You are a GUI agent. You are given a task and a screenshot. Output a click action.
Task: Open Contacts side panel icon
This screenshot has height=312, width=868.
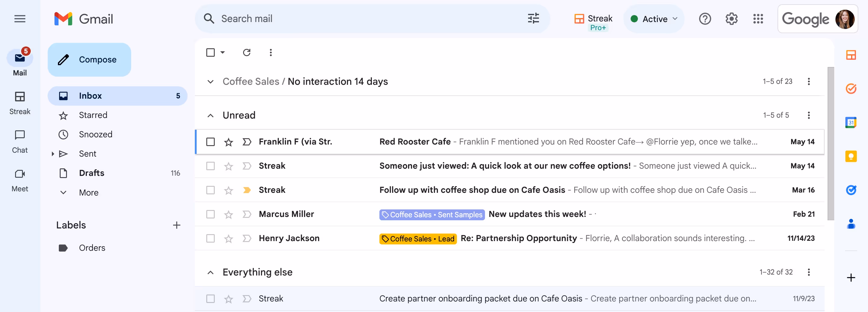tap(851, 224)
